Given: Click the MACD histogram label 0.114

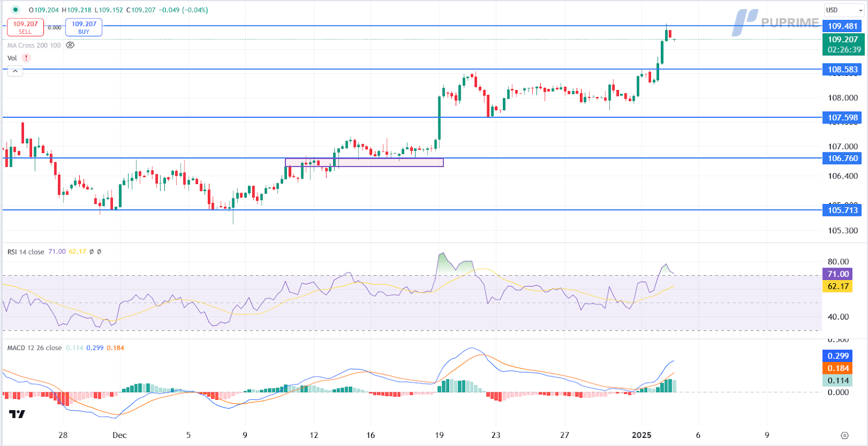Looking at the screenshot, I should click(x=838, y=381).
